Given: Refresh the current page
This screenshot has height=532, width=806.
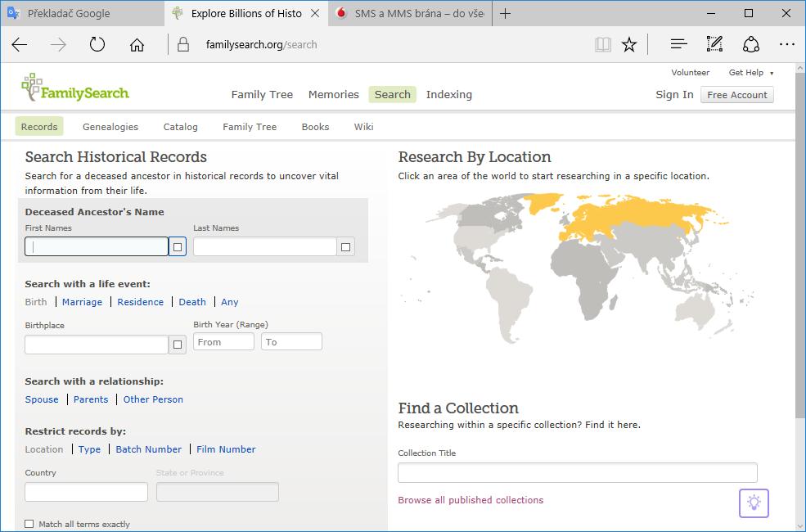Looking at the screenshot, I should (x=97, y=45).
